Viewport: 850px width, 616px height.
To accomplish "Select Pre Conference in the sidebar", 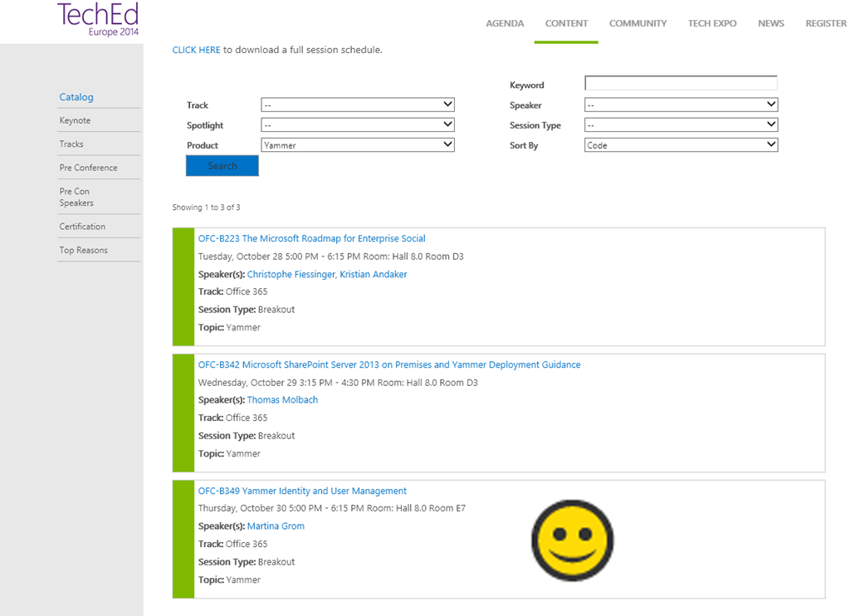I will pos(88,168).
